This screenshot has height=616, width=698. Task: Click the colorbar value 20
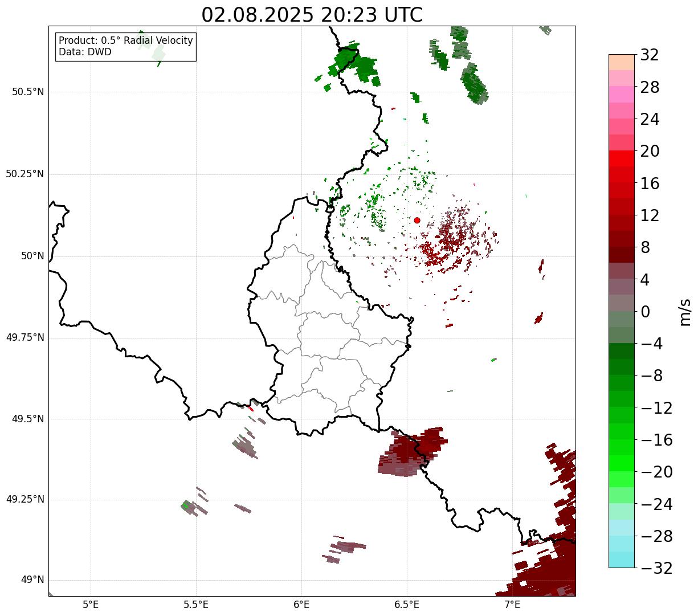[x=650, y=151]
